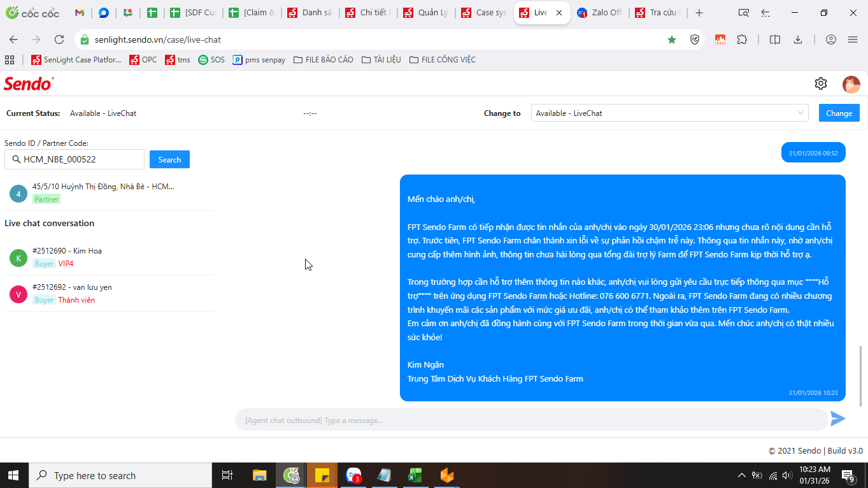868x488 pixels.
Task: Open Zalo from the taskbar
Action: pos(353,475)
